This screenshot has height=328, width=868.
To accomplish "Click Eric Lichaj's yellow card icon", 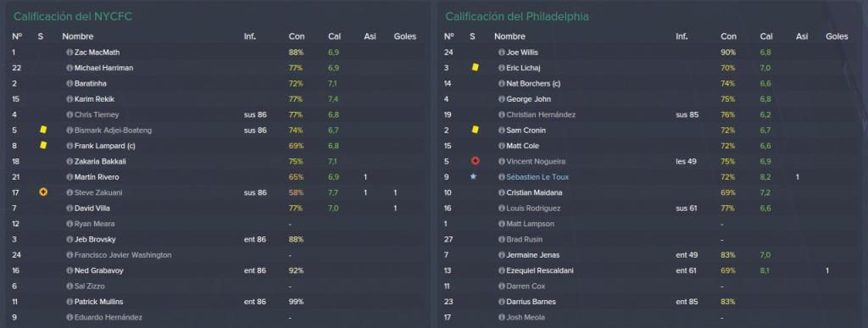I will point(475,68).
